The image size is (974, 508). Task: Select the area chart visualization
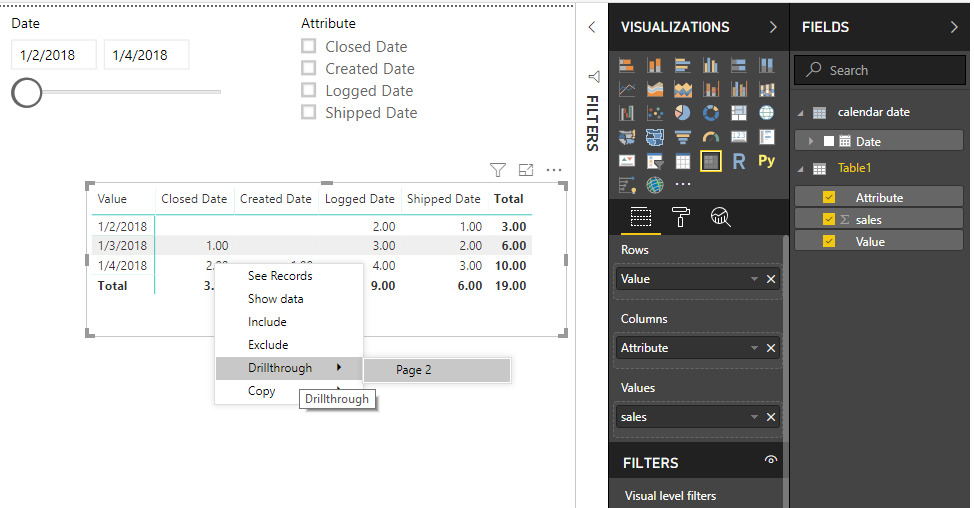[654, 89]
